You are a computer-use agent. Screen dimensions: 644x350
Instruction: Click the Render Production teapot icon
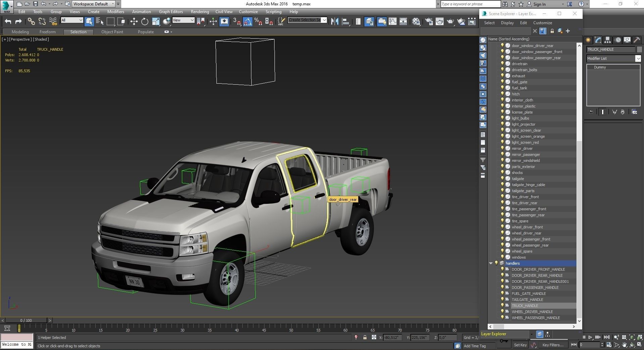tap(450, 21)
